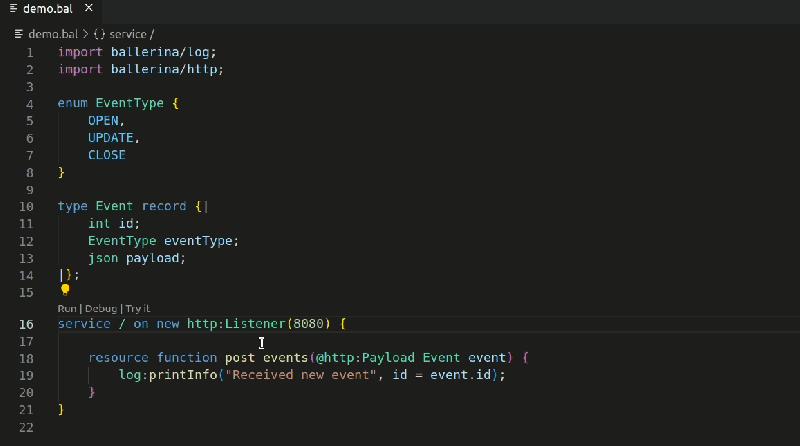Click the enum value 'CLOSE'
Image resolution: width=800 pixels, height=446 pixels.
point(107,155)
